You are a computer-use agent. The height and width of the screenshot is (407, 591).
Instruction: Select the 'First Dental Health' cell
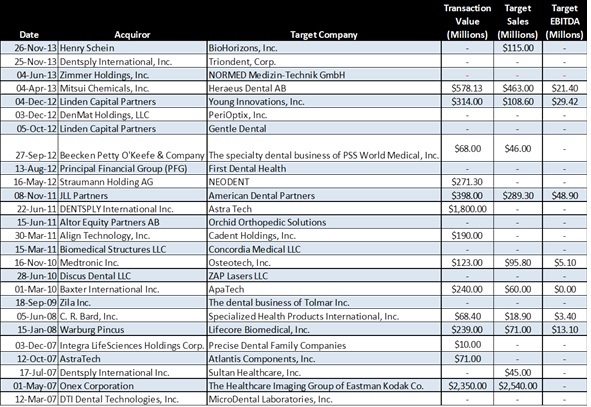(324, 168)
